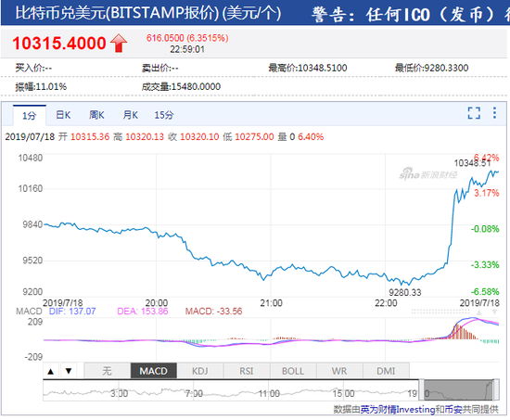Select the BOLL indicator
The height and width of the screenshot is (420, 510).
click(293, 371)
